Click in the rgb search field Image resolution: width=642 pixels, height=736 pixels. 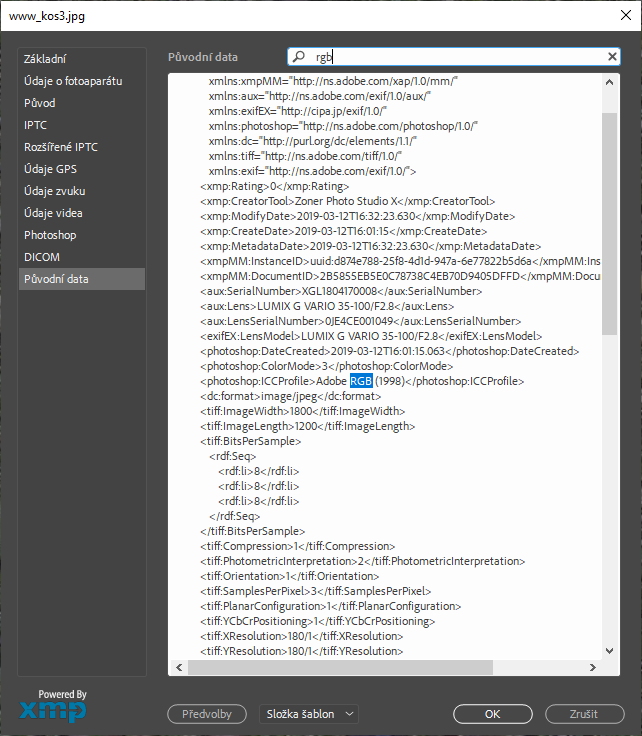(x=450, y=57)
